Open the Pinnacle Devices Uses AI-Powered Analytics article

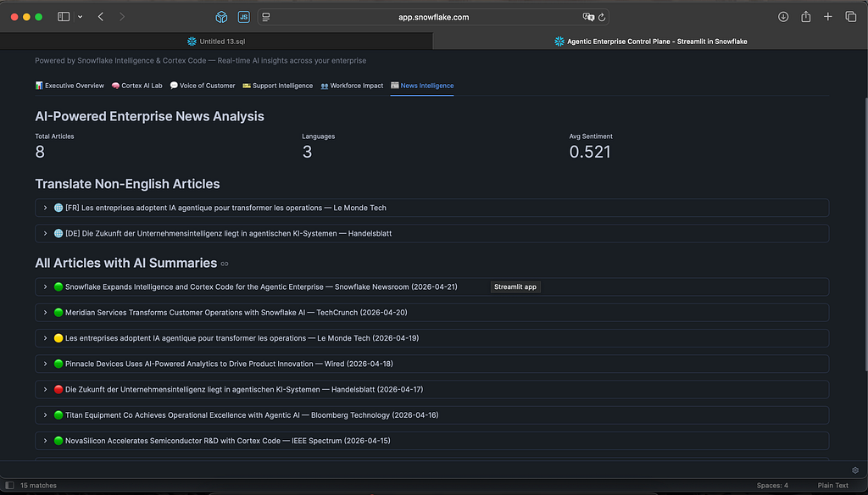(431, 364)
